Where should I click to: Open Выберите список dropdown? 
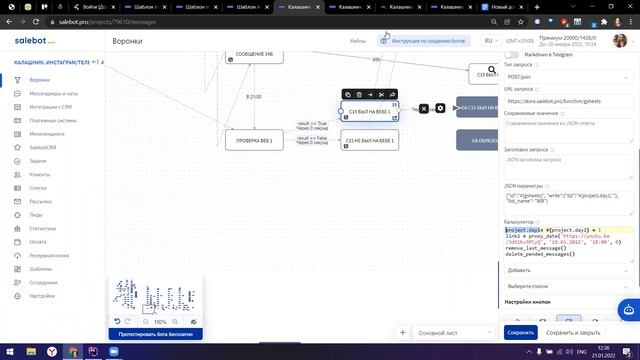(568, 286)
